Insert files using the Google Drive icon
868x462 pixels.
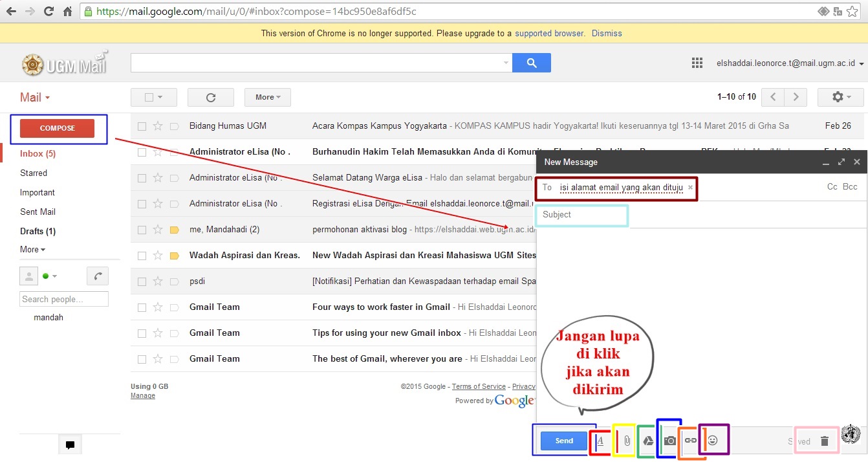pos(647,441)
